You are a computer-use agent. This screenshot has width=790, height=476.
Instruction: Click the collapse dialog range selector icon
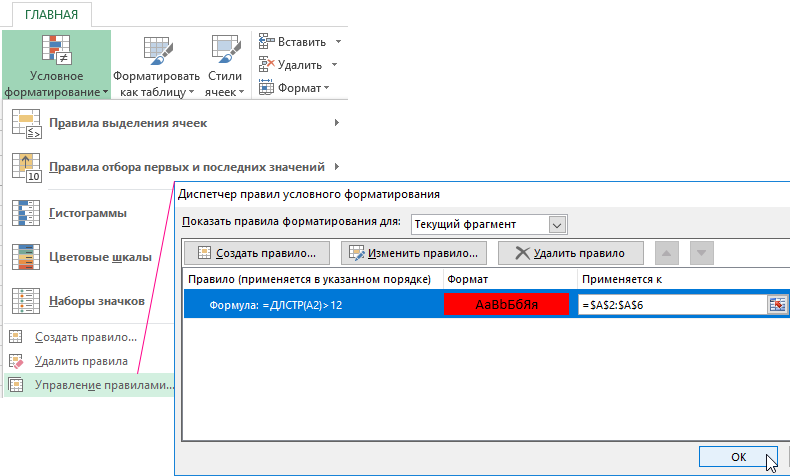coord(777,305)
